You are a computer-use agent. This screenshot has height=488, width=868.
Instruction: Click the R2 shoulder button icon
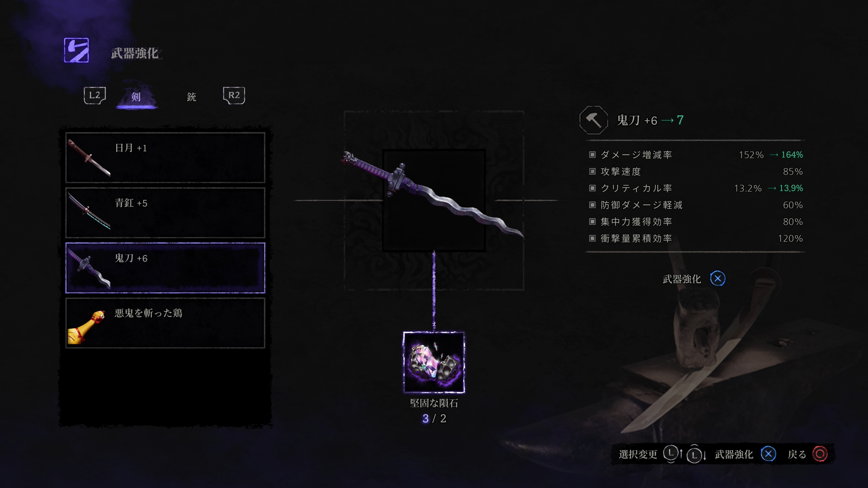point(234,95)
